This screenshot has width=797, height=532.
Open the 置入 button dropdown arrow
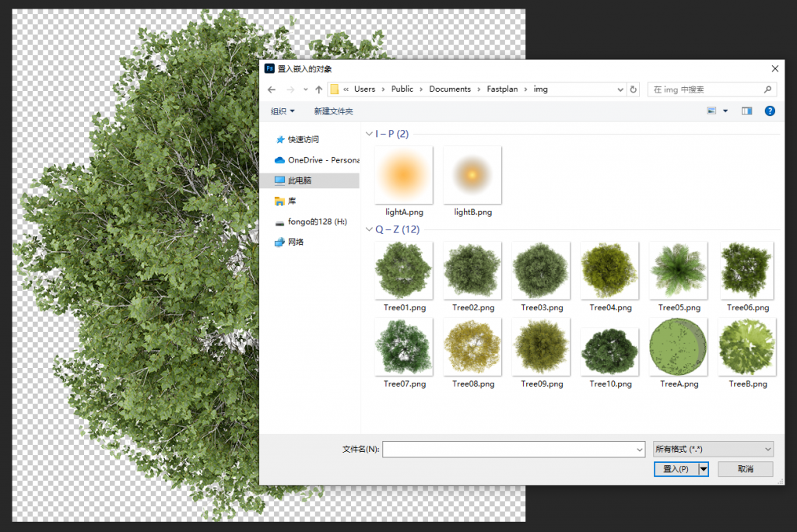click(x=704, y=469)
